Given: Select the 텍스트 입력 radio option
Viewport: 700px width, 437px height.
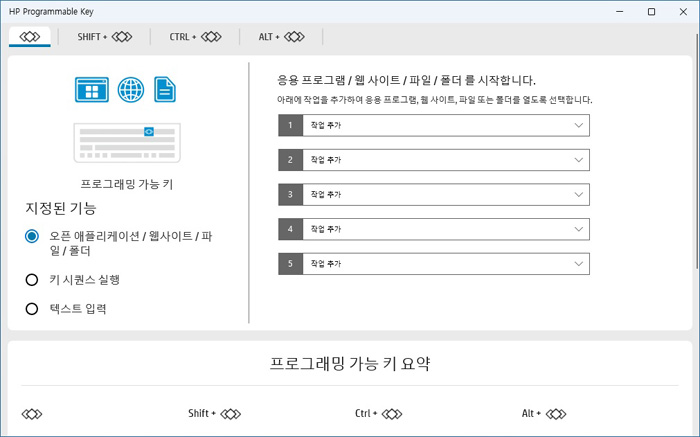Looking at the screenshot, I should point(32,308).
